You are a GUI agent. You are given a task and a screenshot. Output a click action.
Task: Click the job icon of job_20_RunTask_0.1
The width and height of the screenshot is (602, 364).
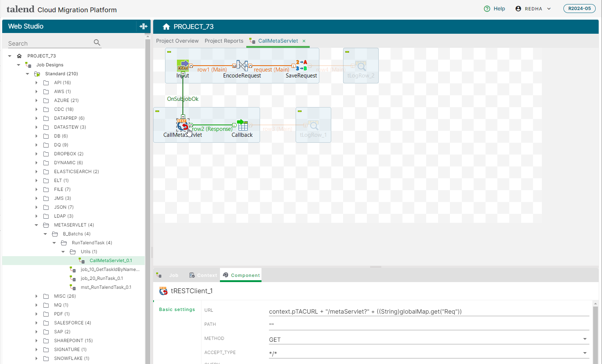click(73, 278)
